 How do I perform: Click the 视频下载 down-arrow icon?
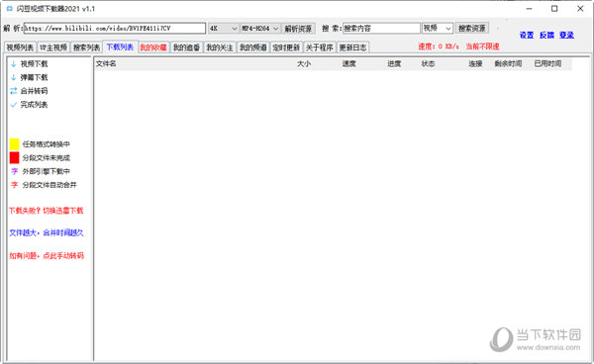tap(13, 64)
